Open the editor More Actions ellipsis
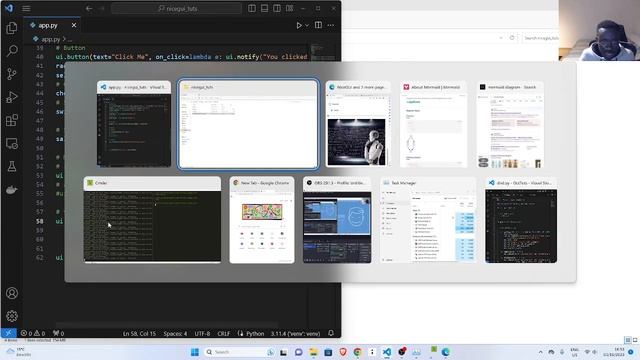640x360 pixels. coord(331,25)
